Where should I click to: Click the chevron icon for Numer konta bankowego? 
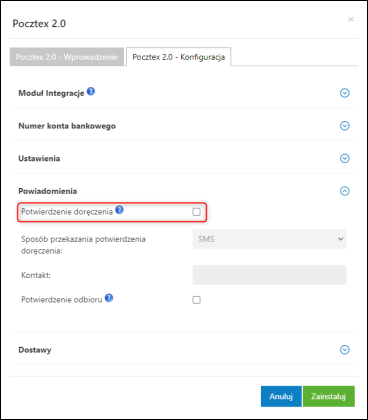(345, 126)
